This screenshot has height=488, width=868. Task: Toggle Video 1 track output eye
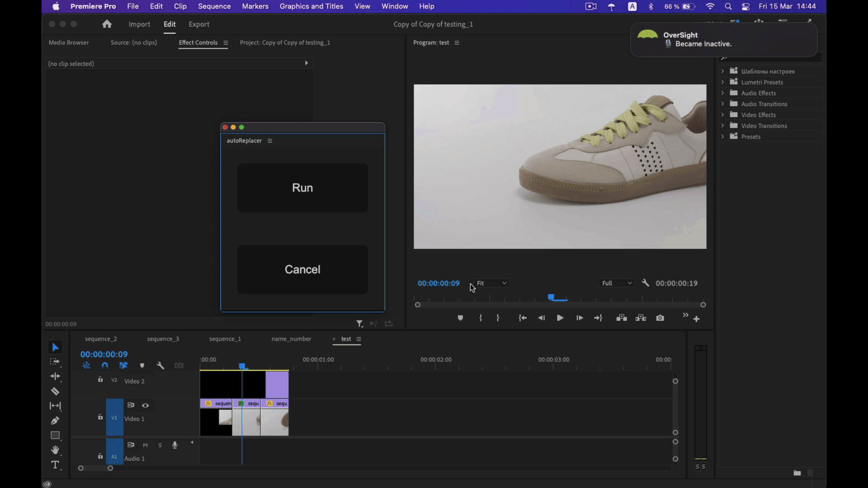pos(146,405)
